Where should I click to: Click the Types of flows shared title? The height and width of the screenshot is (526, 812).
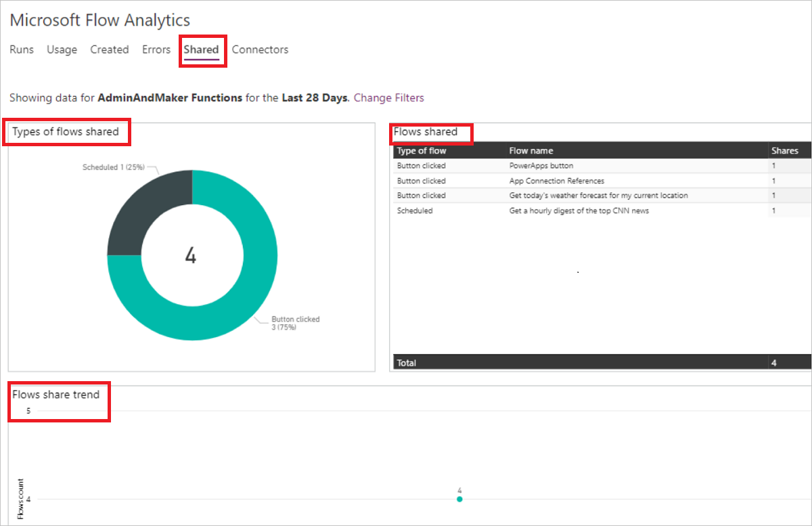click(66, 132)
